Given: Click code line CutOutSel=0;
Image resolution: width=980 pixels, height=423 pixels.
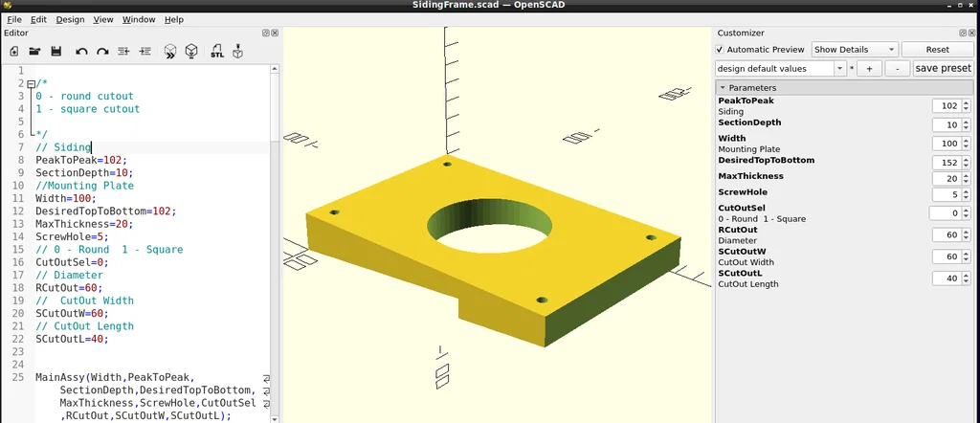Looking at the screenshot, I should click(x=72, y=262).
